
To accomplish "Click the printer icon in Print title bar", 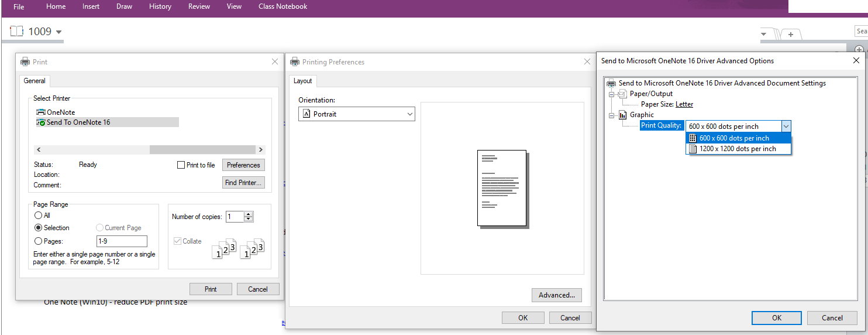I will point(25,61).
